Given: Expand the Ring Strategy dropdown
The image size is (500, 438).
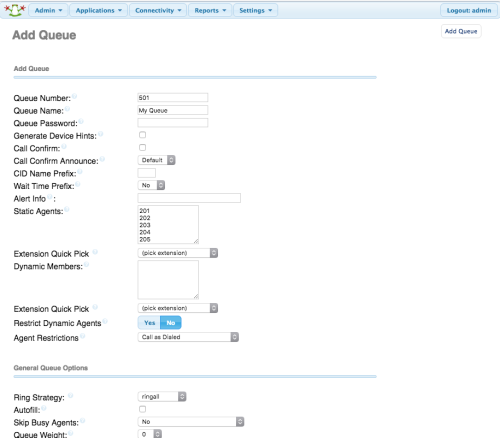Looking at the screenshot, I should (x=162, y=397).
